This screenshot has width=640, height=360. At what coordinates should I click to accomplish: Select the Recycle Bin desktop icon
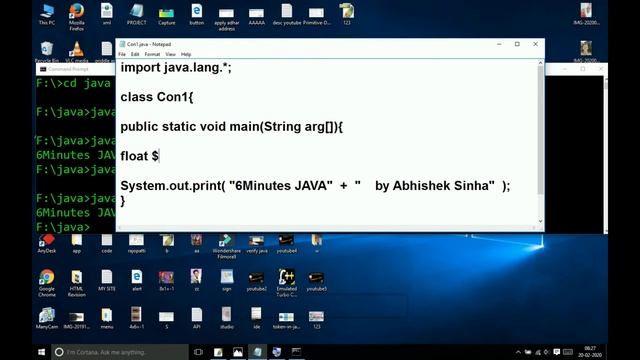click(47, 51)
